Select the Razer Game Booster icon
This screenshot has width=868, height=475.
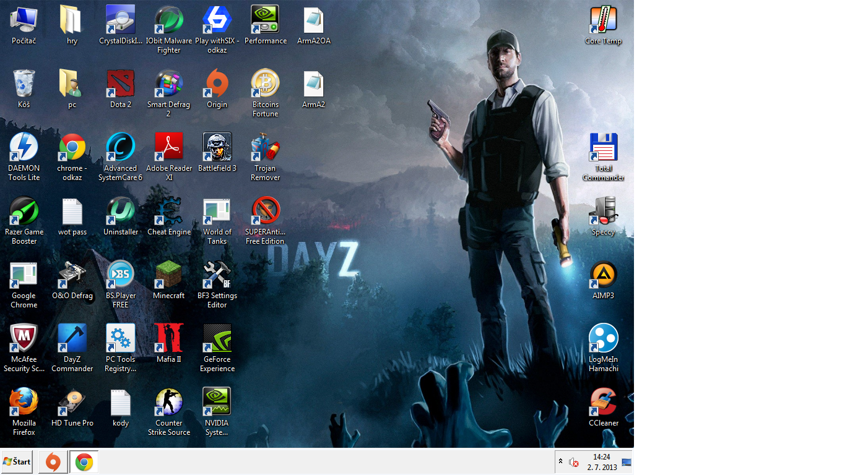click(24, 221)
